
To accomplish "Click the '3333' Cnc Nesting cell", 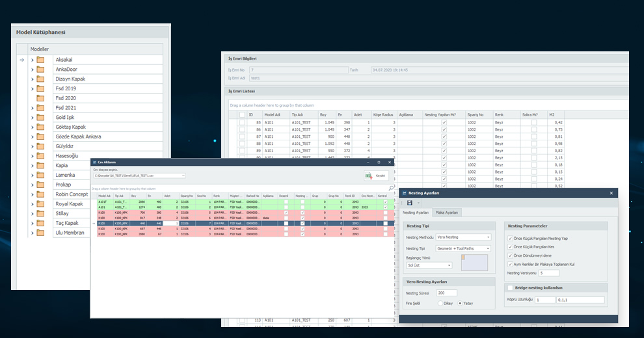I will click(368, 207).
